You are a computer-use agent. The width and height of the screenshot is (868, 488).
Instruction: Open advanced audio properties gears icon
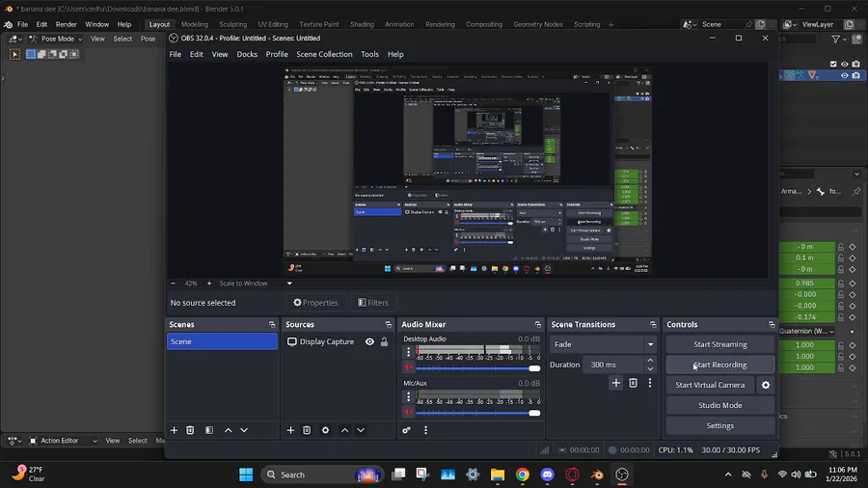pyautogui.click(x=406, y=430)
